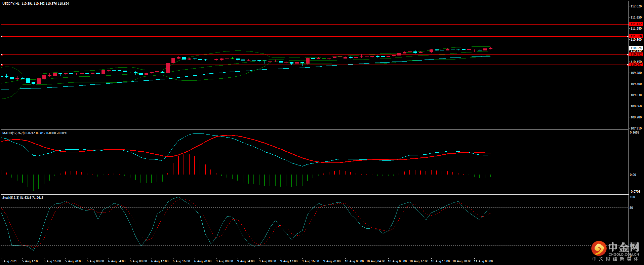
Task: Click the red 111.000 price tag
Action: click(x=636, y=36)
